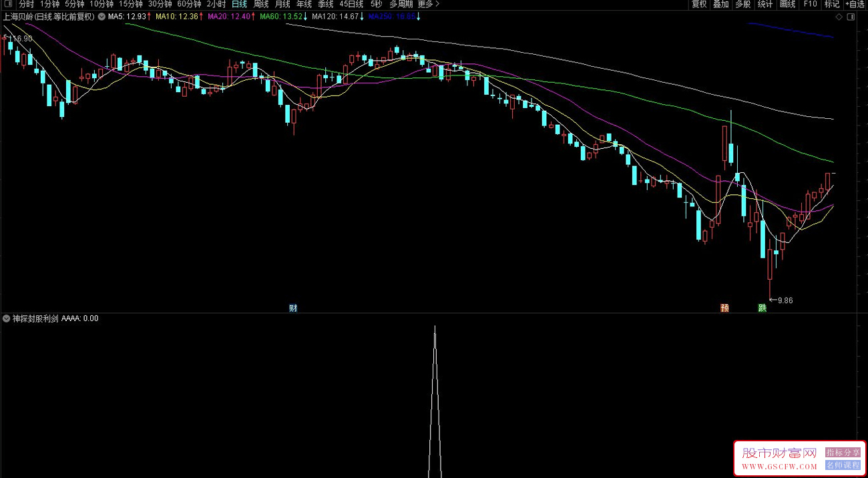Open the 画线 drawing tools button
The height and width of the screenshot is (478, 868).
788,4
